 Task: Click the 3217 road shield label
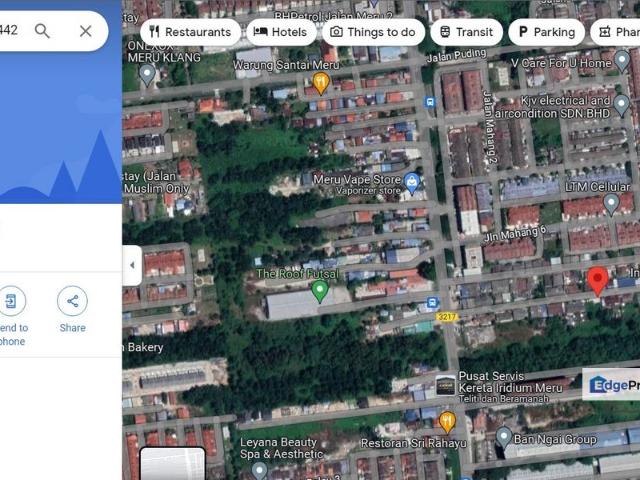[447, 317]
